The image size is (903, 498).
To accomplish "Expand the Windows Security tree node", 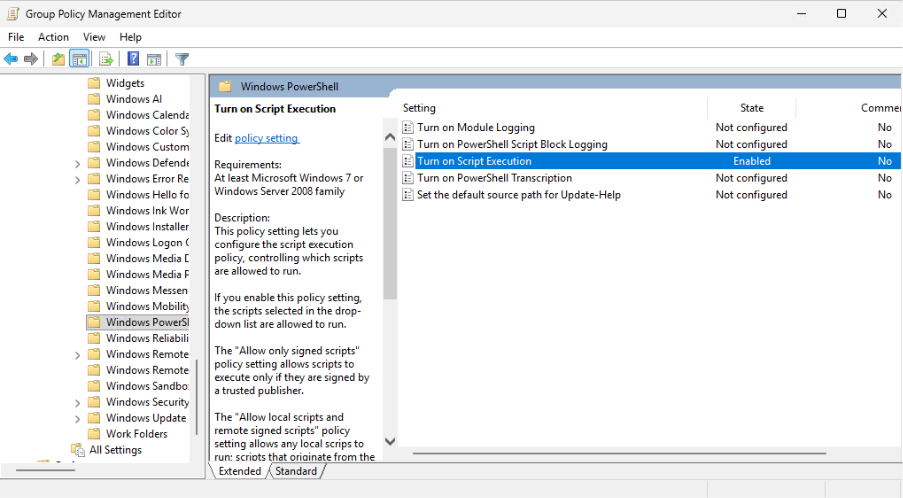I will [78, 402].
